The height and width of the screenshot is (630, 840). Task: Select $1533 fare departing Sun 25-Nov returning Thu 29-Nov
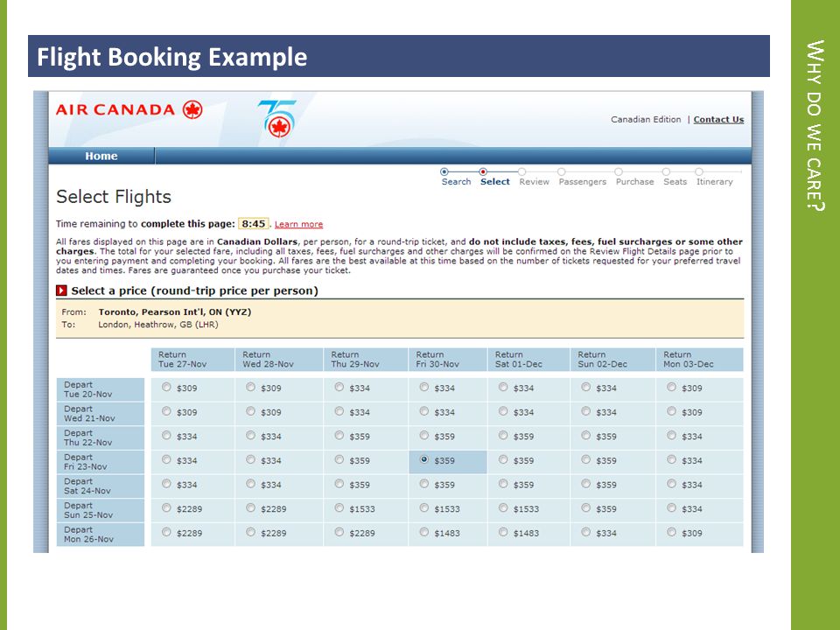tap(339, 507)
